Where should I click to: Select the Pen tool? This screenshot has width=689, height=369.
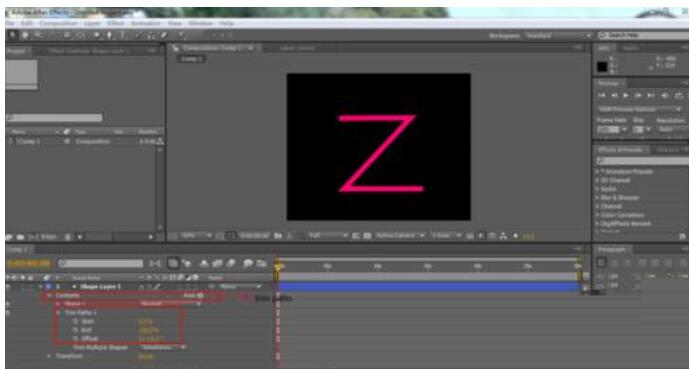click(x=109, y=35)
